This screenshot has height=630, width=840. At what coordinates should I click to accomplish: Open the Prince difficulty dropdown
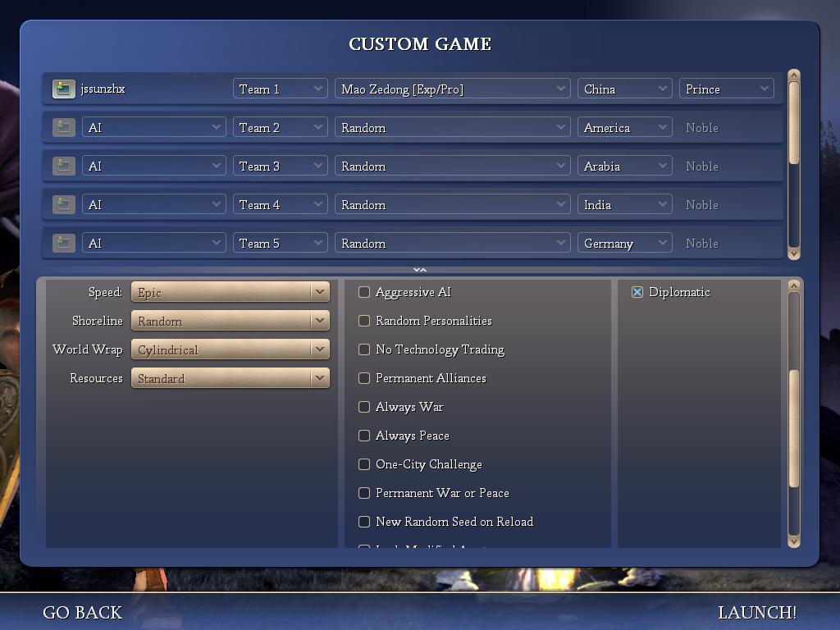727,89
